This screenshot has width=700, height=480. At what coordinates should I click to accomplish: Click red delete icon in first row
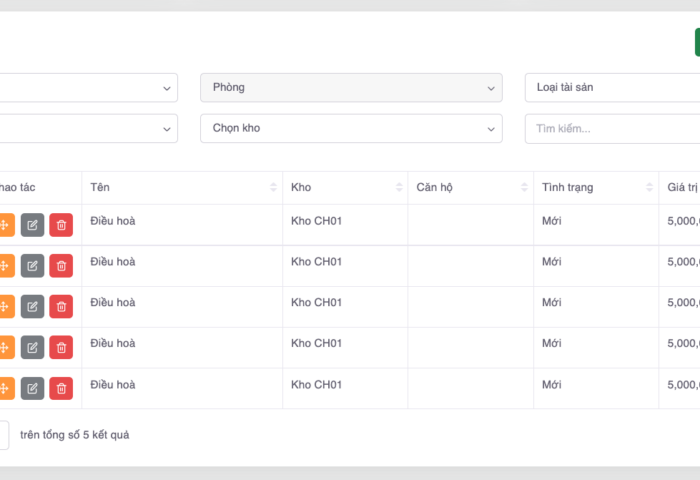(x=61, y=225)
